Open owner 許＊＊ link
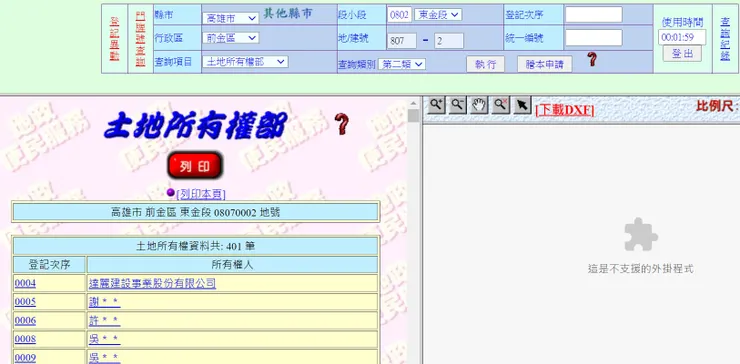This screenshot has height=364, width=740. 104,321
